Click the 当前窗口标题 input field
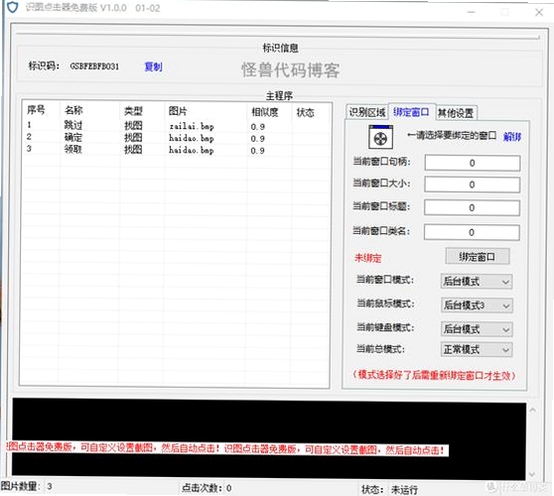The image size is (554, 496). (472, 208)
